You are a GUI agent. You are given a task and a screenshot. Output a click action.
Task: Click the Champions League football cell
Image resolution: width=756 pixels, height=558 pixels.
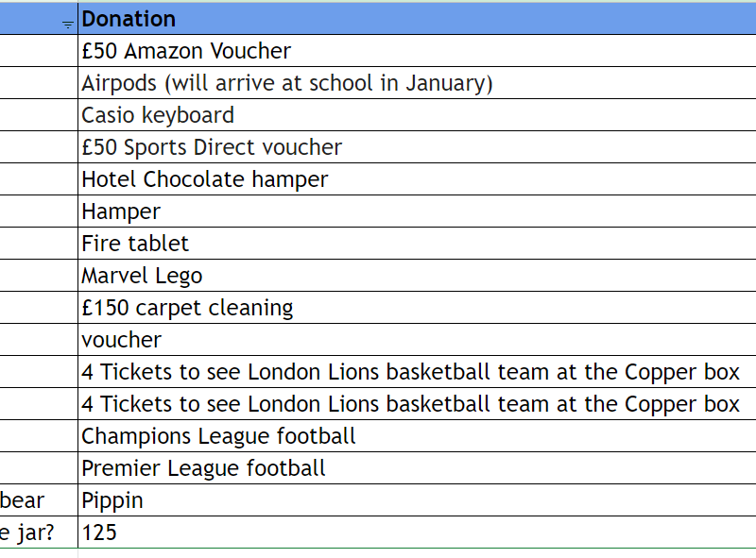(416, 436)
